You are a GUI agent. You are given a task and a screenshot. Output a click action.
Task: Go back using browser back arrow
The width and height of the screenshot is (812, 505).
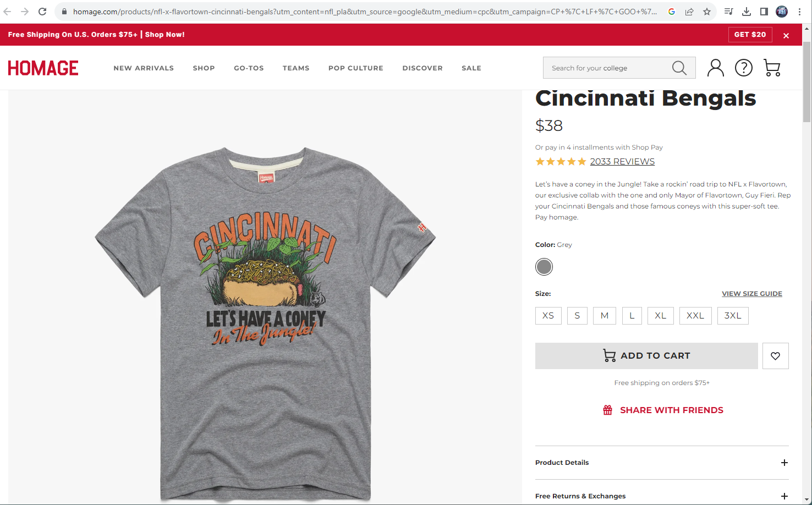[8, 12]
